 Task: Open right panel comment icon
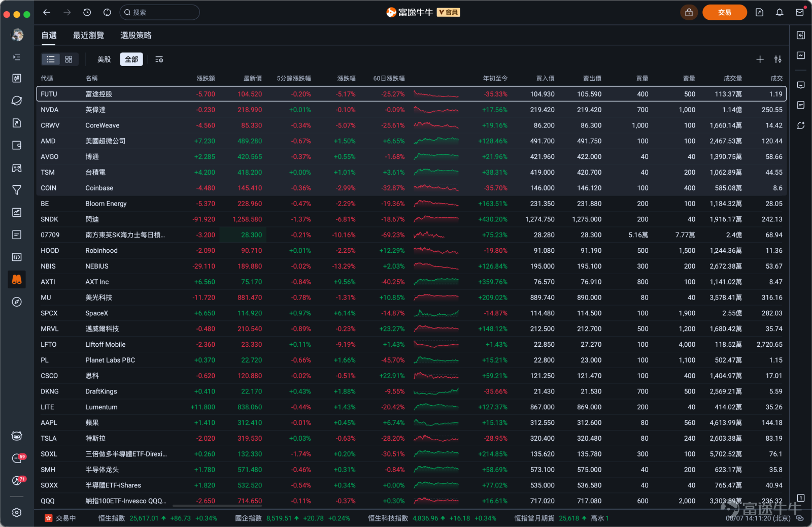[x=801, y=85]
